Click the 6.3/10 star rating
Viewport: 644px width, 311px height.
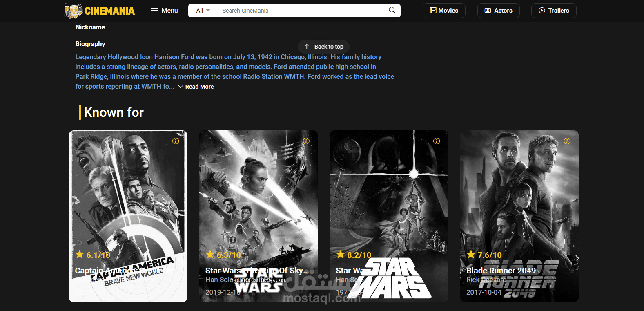point(223,255)
